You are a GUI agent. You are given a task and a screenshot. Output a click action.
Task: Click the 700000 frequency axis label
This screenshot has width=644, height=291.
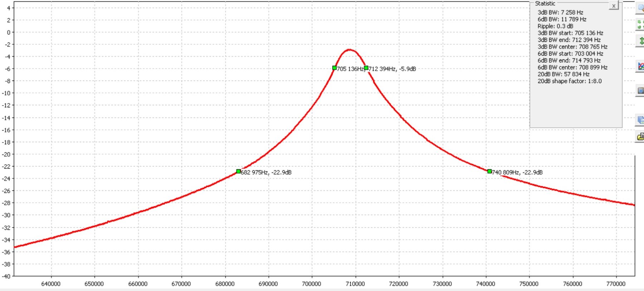pos(312,283)
